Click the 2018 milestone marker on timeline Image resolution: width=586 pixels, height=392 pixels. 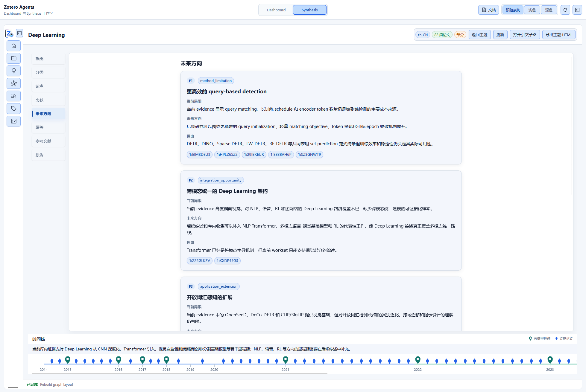point(166,360)
